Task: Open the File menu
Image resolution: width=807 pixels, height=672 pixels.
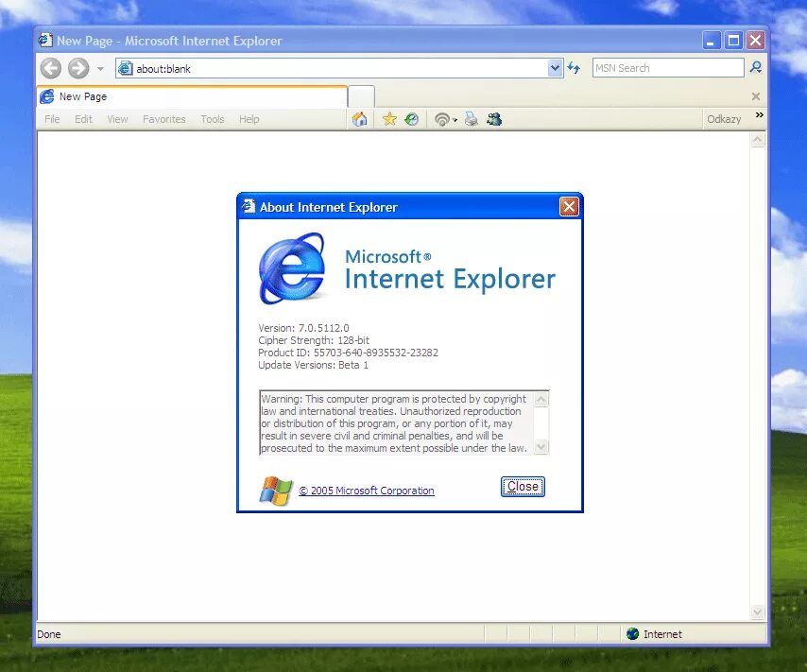Action: (52, 119)
